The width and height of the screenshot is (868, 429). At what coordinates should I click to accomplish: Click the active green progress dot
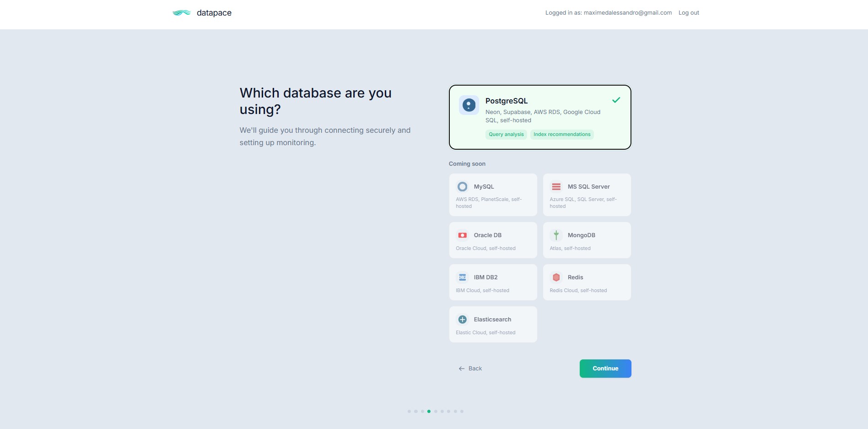tap(429, 411)
